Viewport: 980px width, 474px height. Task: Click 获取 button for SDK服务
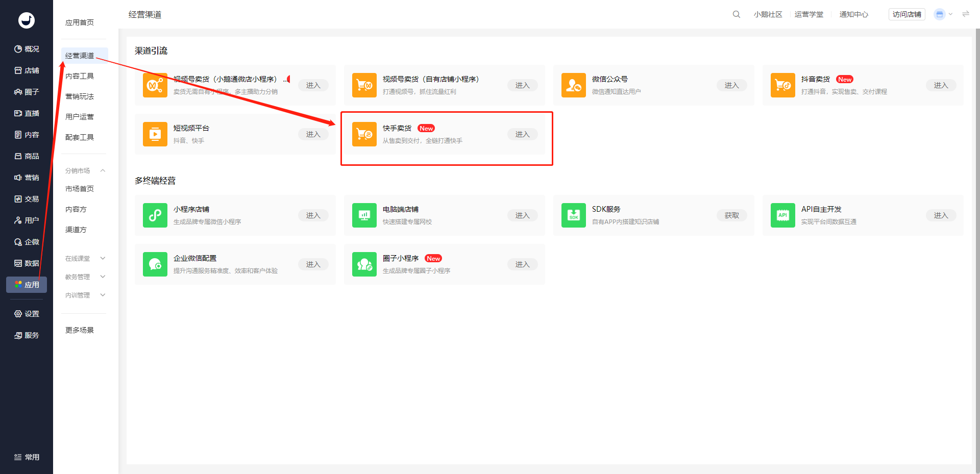click(732, 215)
